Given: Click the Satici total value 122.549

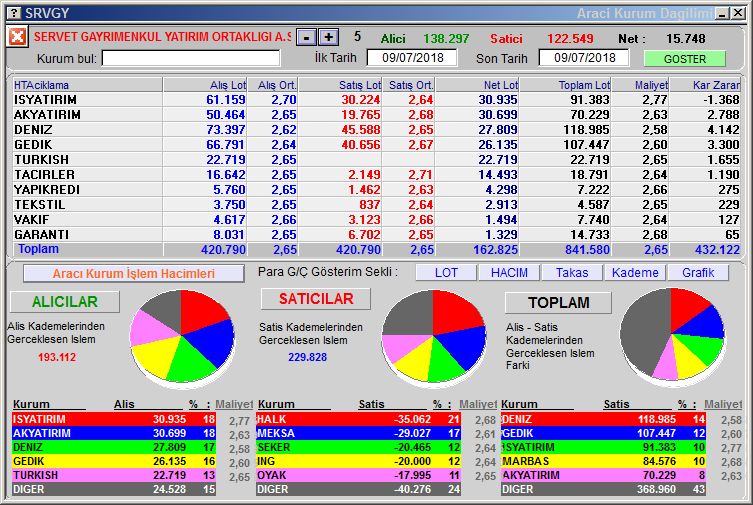Looking at the screenshot, I should [x=571, y=38].
